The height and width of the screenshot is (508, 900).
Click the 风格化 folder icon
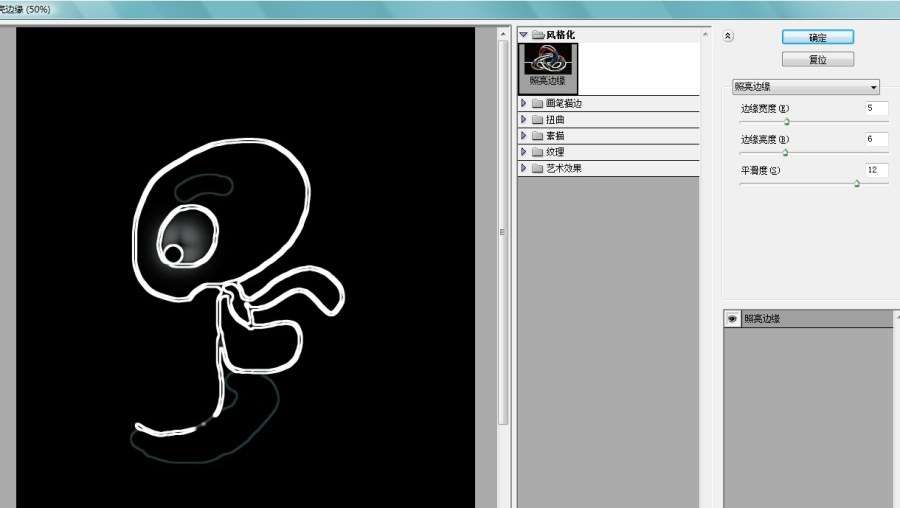point(538,35)
